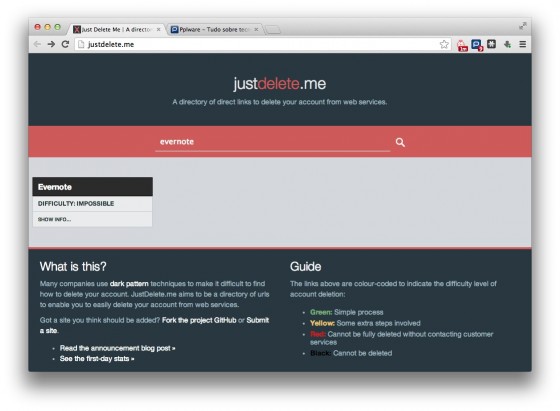Click the dark puzzle-piece extension icon
The height and width of the screenshot is (411, 560).
[492, 44]
